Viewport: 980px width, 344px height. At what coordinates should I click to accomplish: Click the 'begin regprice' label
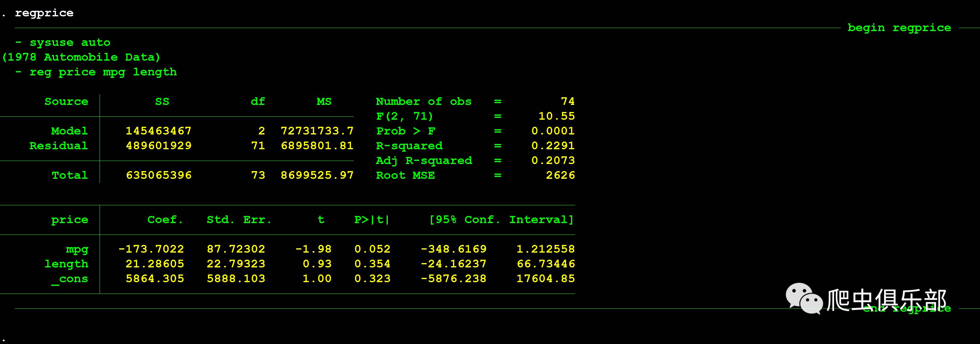(899, 27)
